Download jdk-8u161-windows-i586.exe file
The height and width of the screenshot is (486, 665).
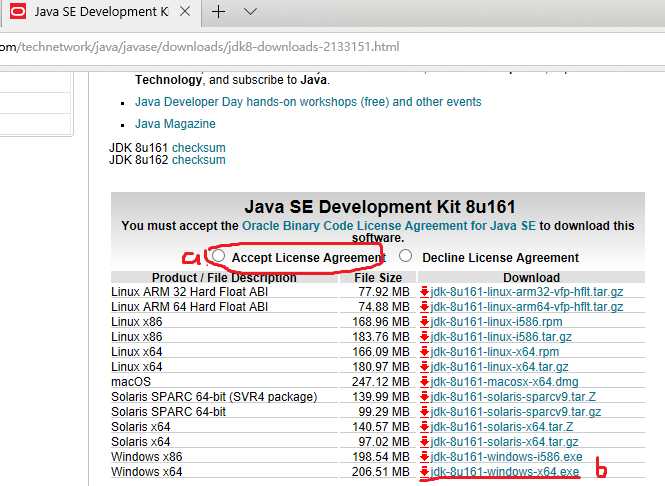pos(506,457)
